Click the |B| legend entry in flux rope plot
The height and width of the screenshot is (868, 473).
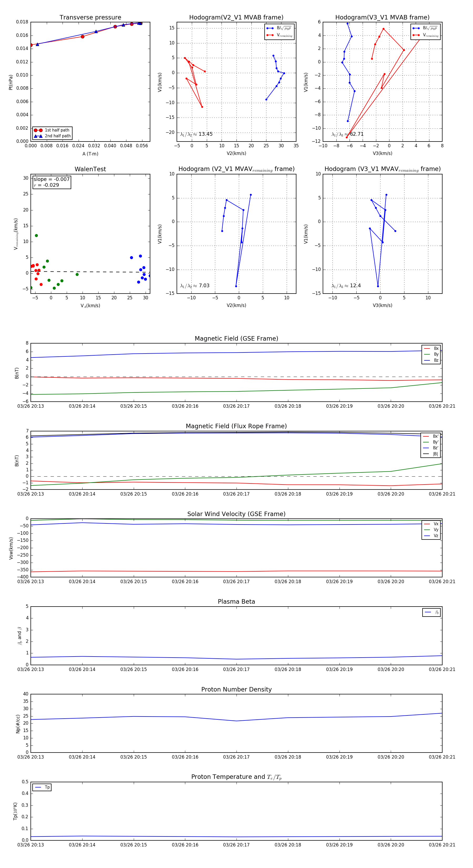431,454
